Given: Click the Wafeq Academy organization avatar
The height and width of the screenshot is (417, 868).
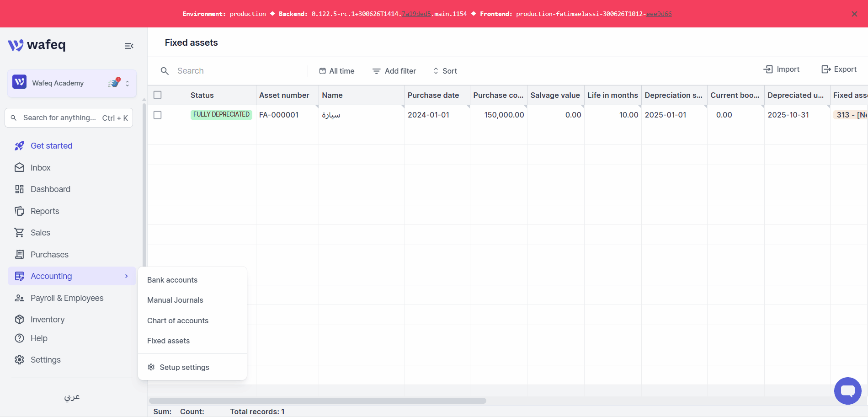Looking at the screenshot, I should coord(19,82).
